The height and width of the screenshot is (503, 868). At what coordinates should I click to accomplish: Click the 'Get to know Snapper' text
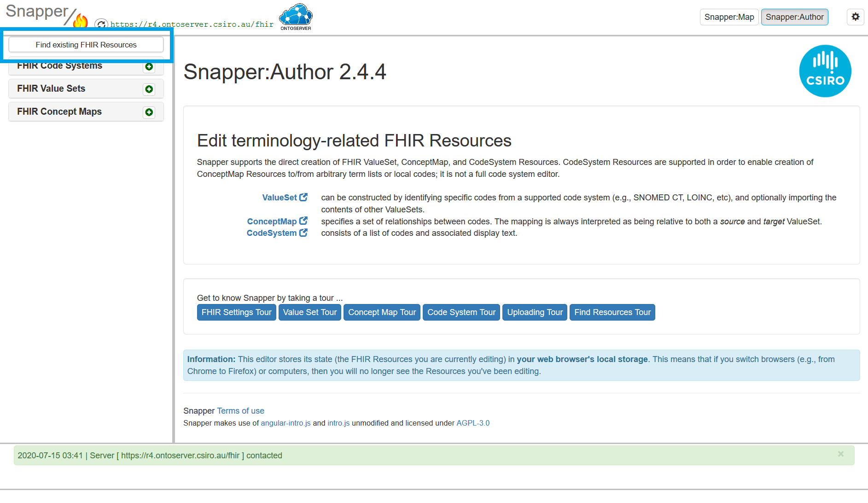pyautogui.click(x=270, y=298)
